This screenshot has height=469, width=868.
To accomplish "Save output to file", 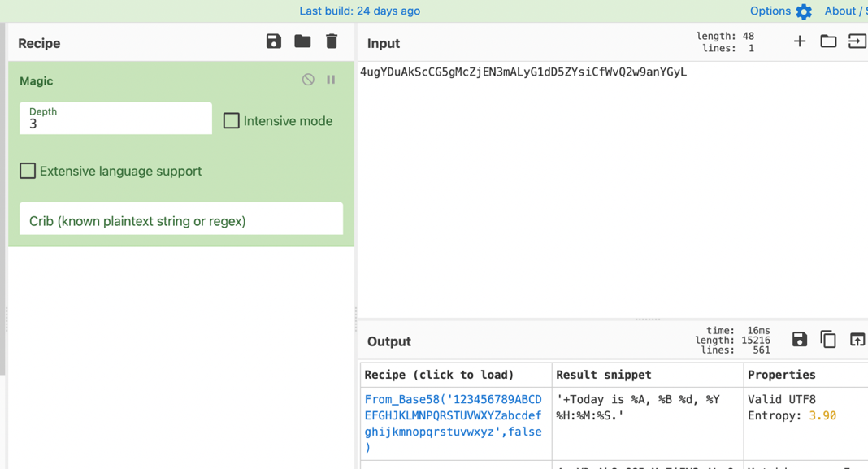I will click(800, 340).
